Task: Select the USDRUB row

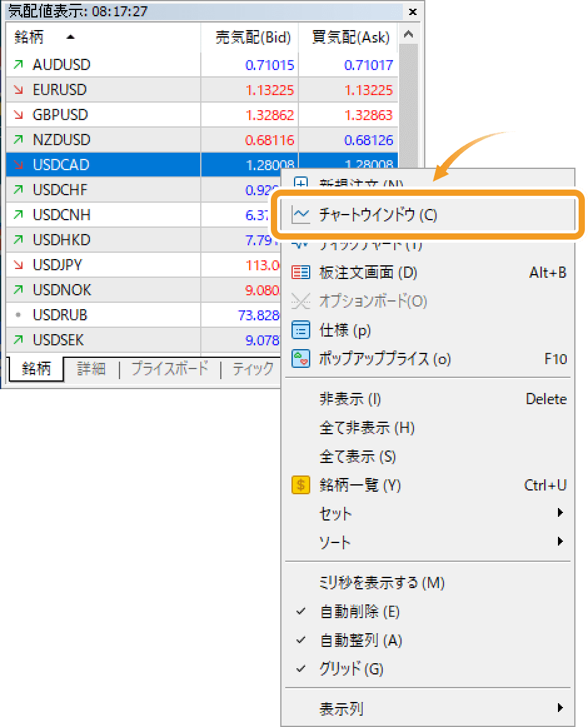Action: tap(143, 315)
